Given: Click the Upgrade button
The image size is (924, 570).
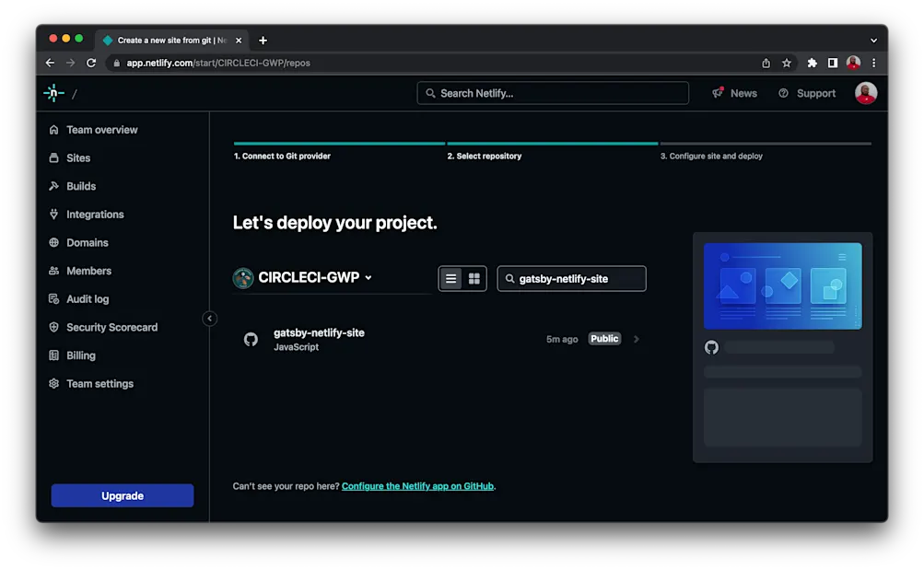Looking at the screenshot, I should (x=122, y=495).
